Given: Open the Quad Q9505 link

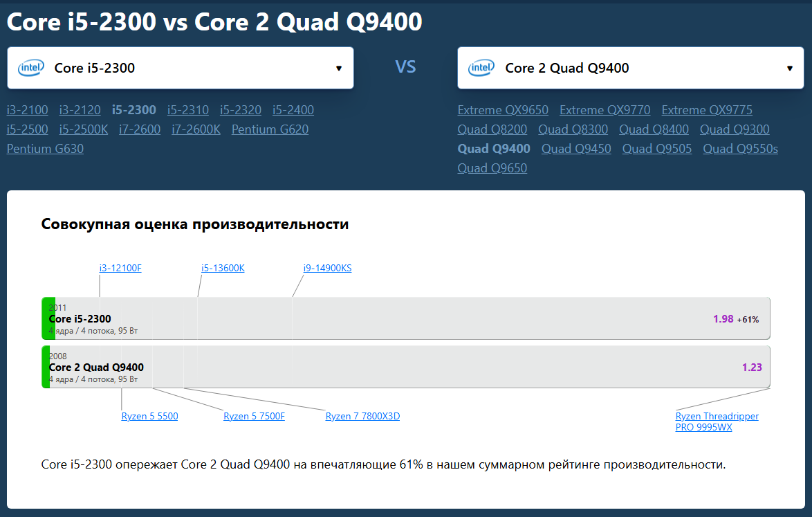Looking at the screenshot, I should click(x=657, y=149).
